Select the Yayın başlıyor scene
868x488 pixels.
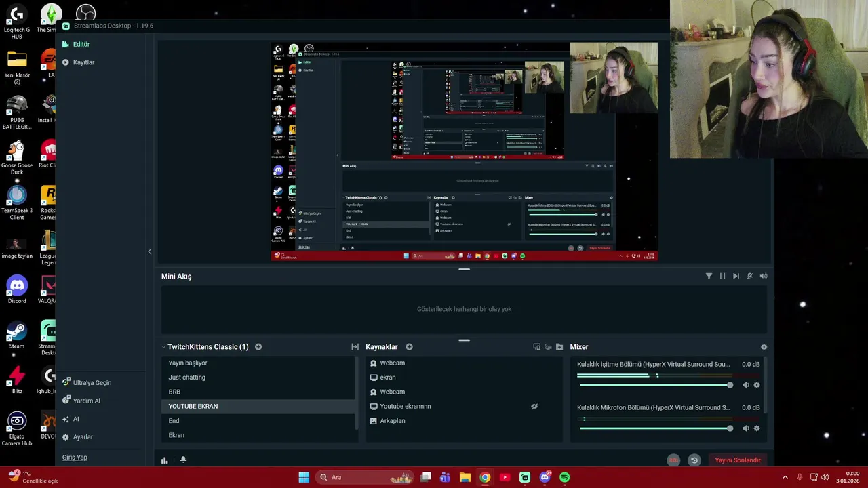(x=258, y=363)
